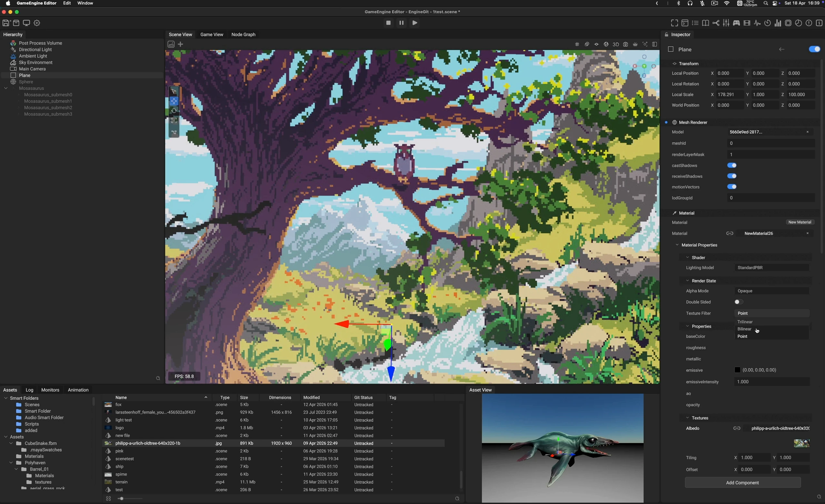
Task: Open the gamepad input panel icon
Action: click(x=736, y=23)
